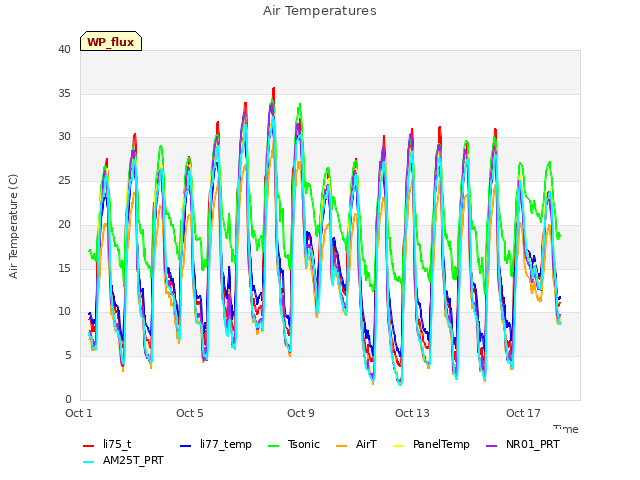Toggle the AM25T_PRT legend entry
The width and height of the screenshot is (640, 480).
click(x=123, y=460)
